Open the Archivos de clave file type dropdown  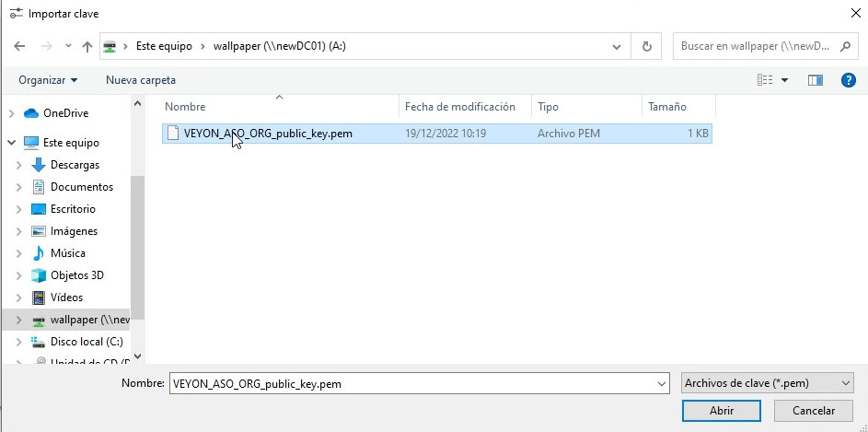coord(767,383)
